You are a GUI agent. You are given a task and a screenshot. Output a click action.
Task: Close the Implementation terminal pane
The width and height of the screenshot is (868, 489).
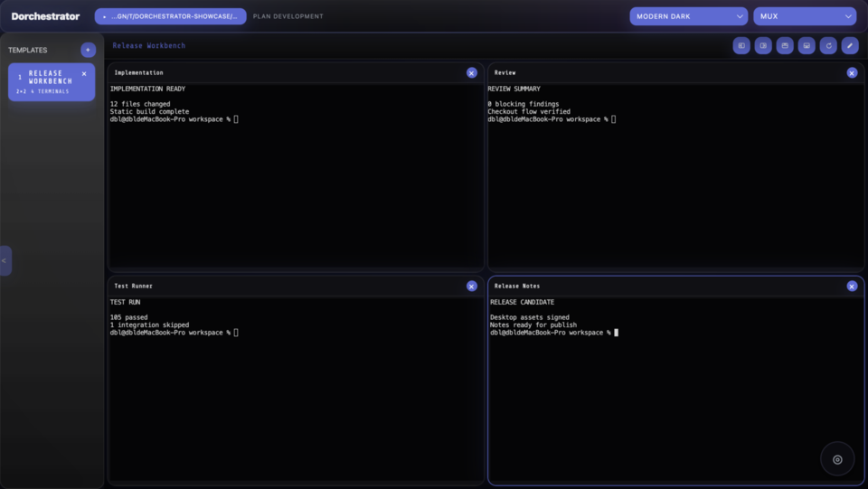click(472, 73)
